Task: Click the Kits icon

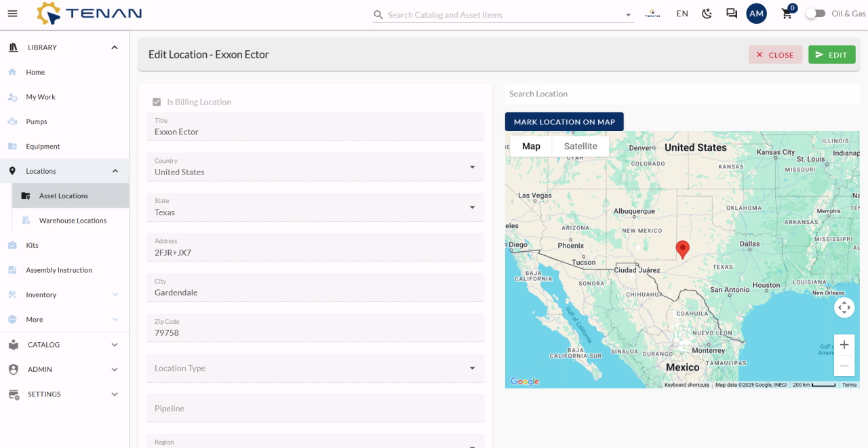Action: tap(12, 245)
